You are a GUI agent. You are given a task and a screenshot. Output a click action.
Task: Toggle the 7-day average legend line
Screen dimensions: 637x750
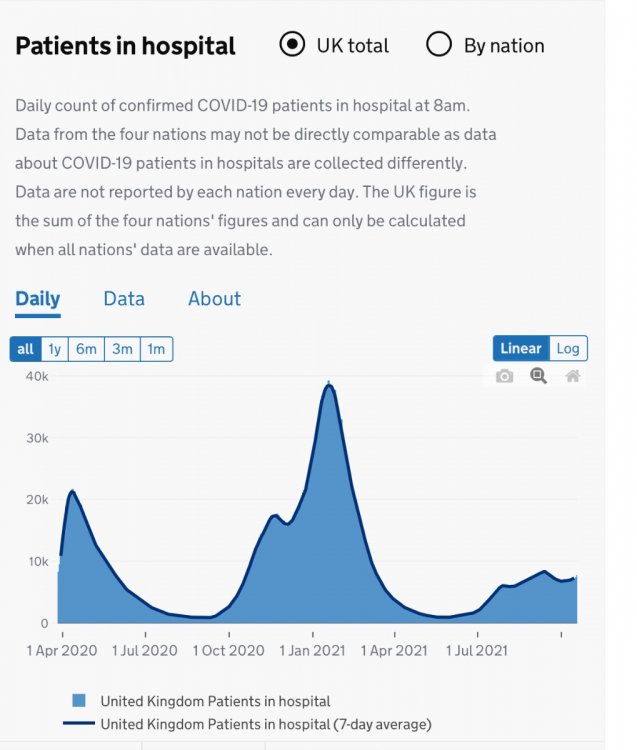tap(78, 723)
